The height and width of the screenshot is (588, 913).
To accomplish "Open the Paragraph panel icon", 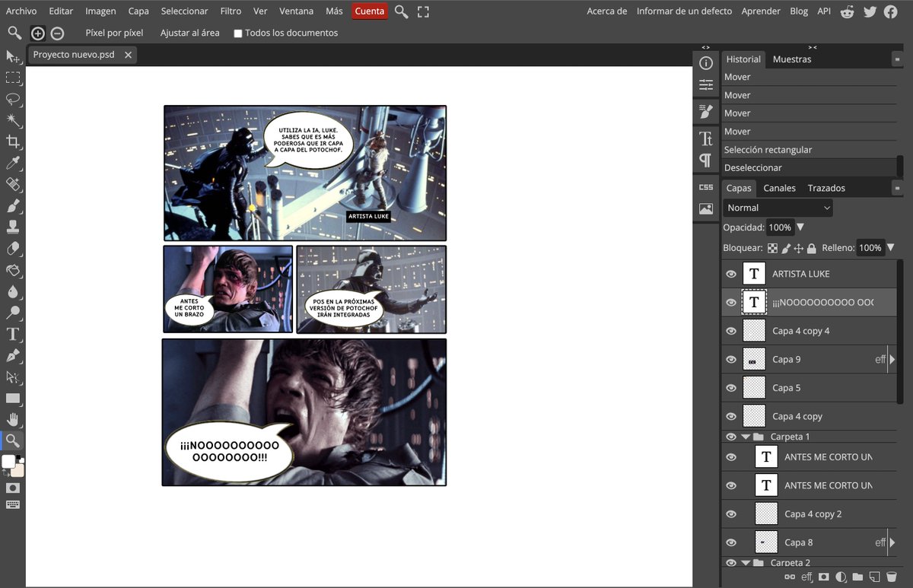I will click(706, 161).
